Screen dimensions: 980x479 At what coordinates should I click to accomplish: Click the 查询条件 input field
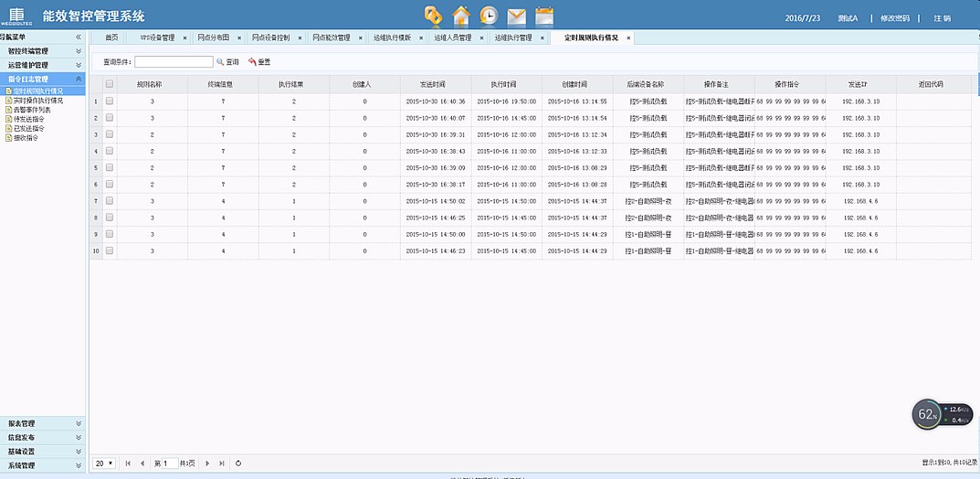173,62
